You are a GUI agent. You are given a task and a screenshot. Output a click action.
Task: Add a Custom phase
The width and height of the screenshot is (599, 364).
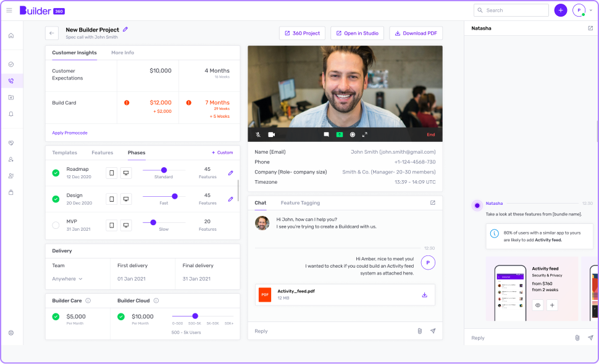pyautogui.click(x=222, y=152)
